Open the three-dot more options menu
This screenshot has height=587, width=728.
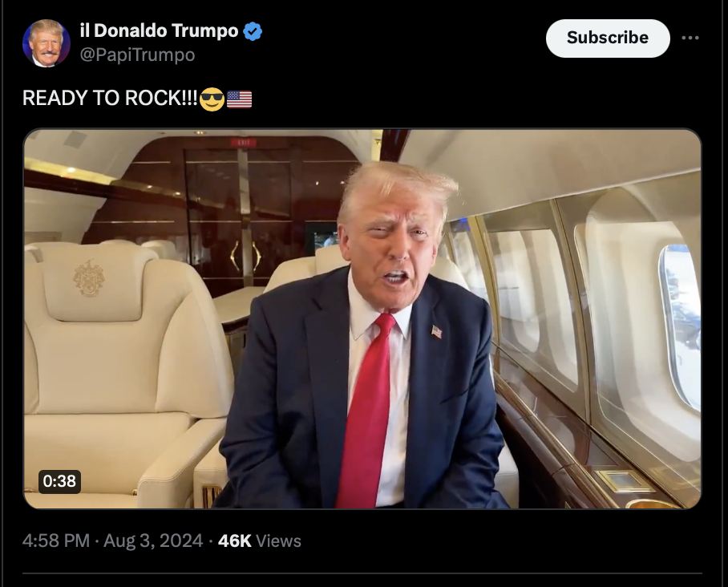690,38
